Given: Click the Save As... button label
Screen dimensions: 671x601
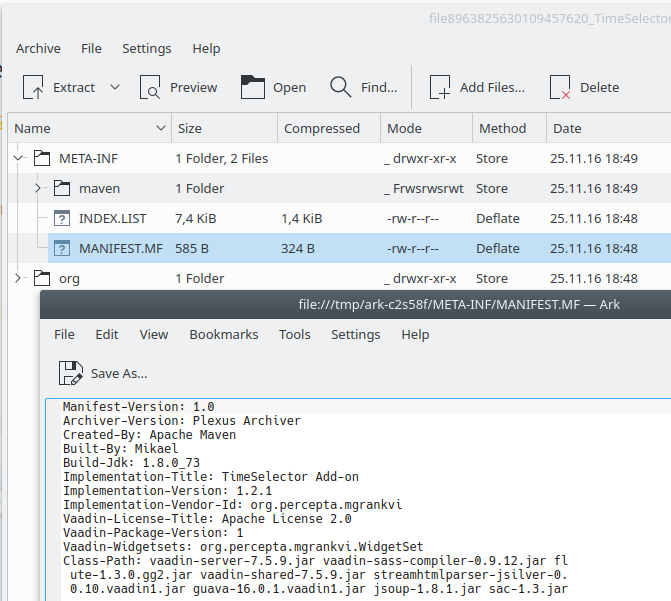Looking at the screenshot, I should 119,373.
